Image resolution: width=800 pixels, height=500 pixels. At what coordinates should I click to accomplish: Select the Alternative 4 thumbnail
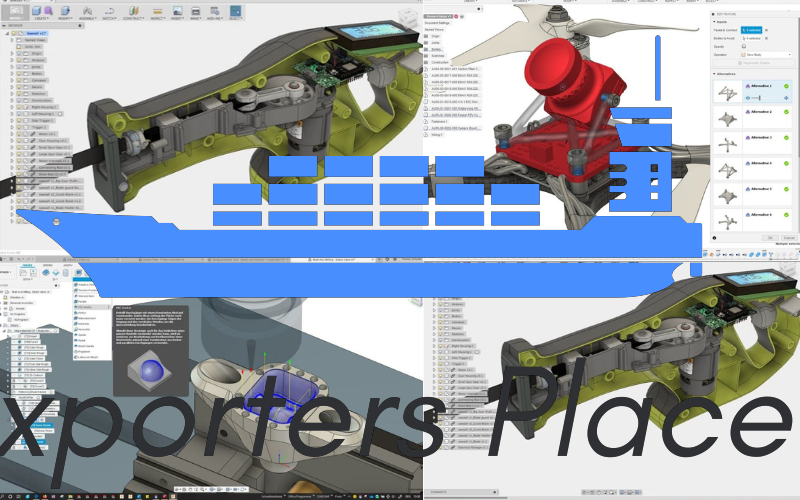727,170
